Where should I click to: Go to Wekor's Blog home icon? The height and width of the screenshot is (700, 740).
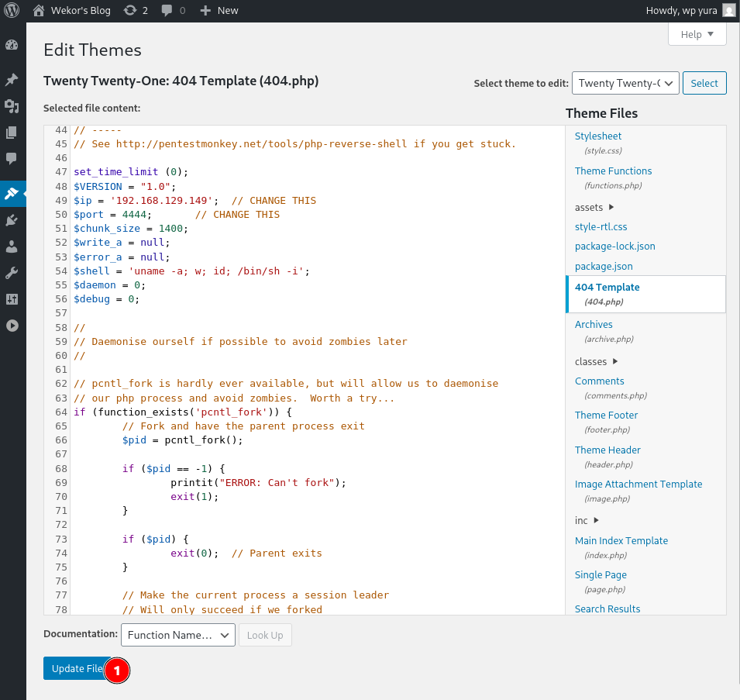[39, 10]
